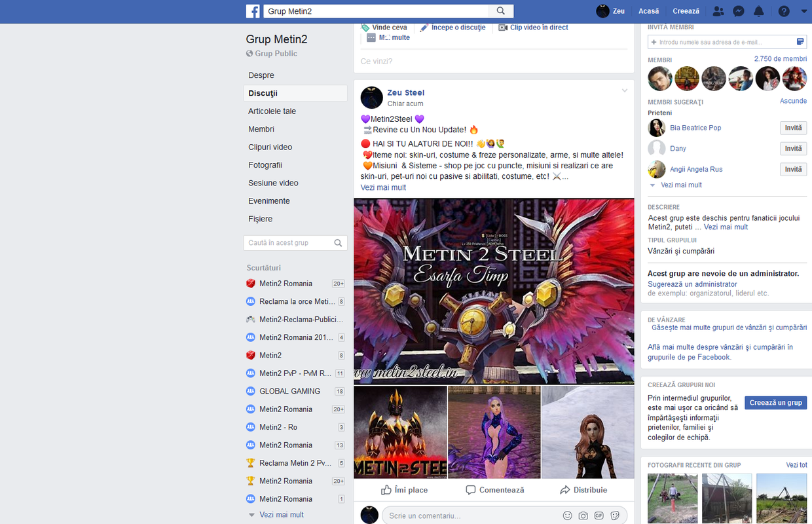
Task: Open the Creează menu in top bar
Action: point(686,11)
